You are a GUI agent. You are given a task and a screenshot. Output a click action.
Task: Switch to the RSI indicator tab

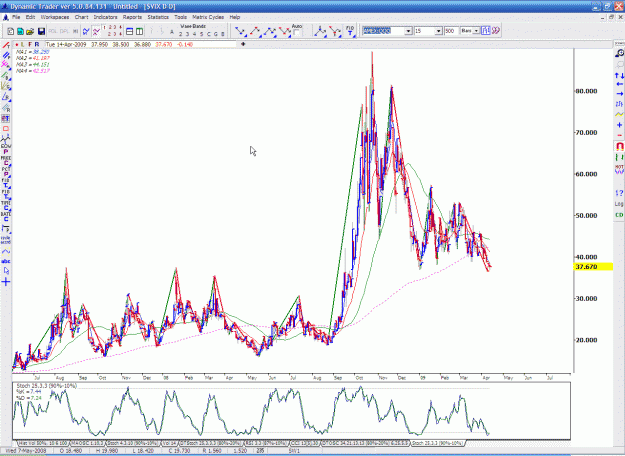[268, 443]
